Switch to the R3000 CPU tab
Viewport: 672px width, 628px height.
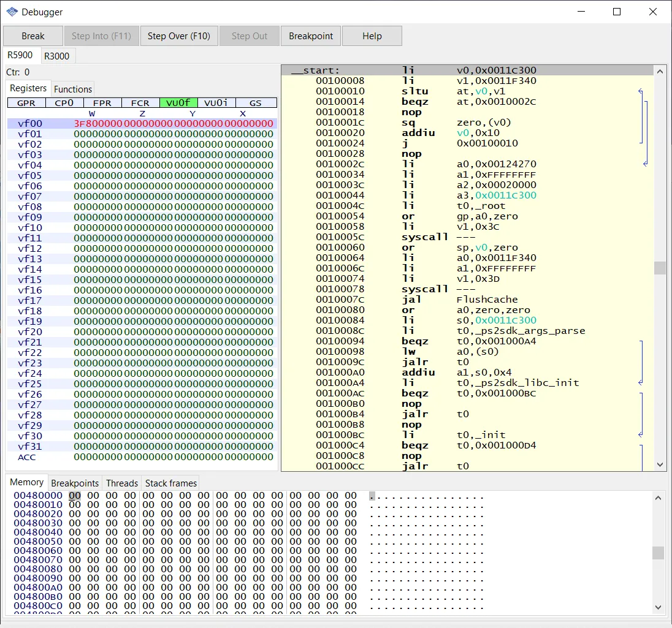tap(58, 56)
